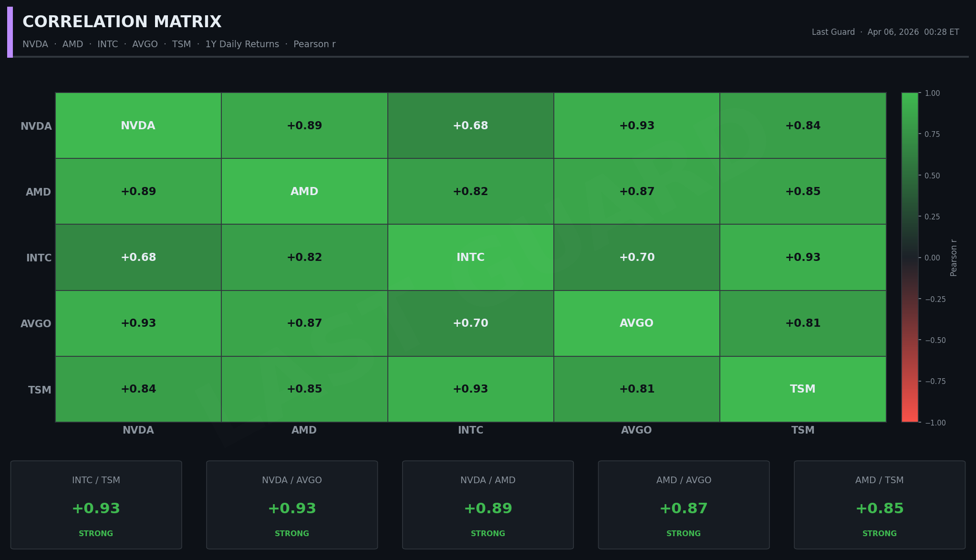Click the purple accent bar beside title

click(10, 32)
